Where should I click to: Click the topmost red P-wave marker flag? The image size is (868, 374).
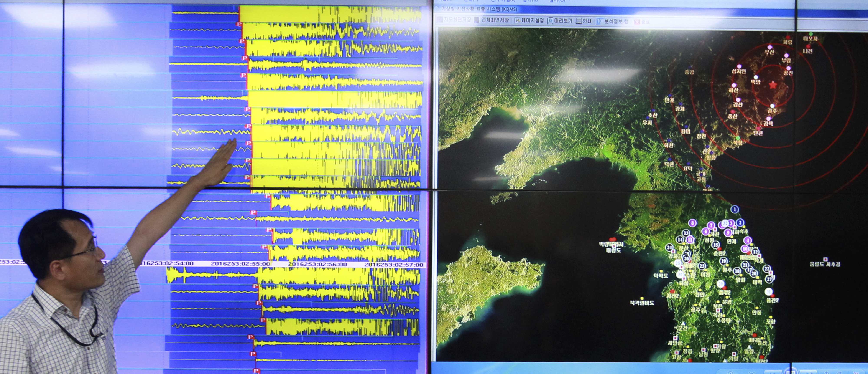point(239,24)
